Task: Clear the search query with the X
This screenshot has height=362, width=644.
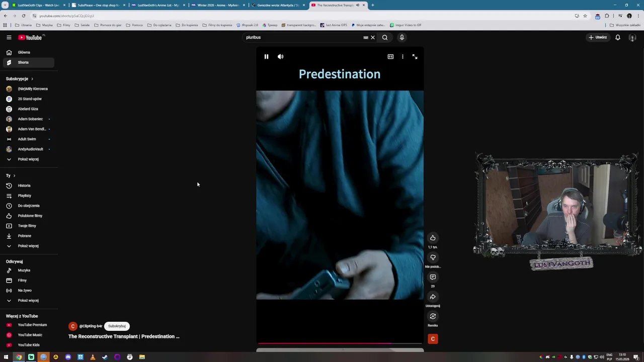Action: pos(373,37)
